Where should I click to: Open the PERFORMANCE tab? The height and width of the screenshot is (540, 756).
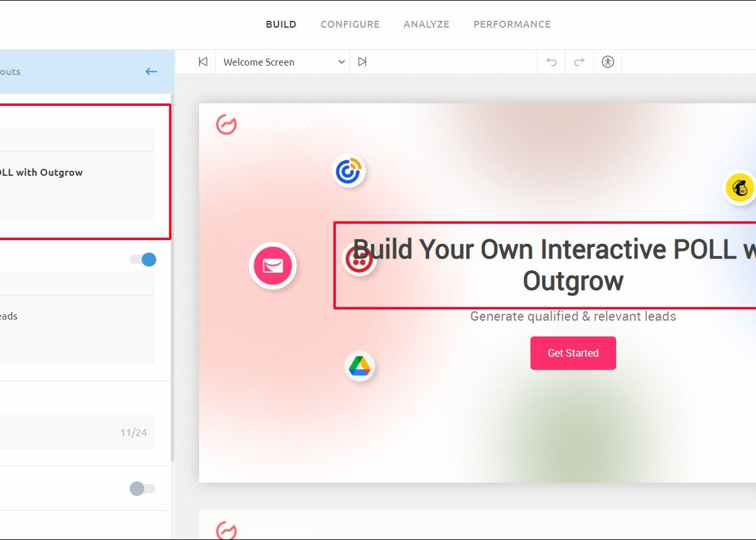coord(512,25)
